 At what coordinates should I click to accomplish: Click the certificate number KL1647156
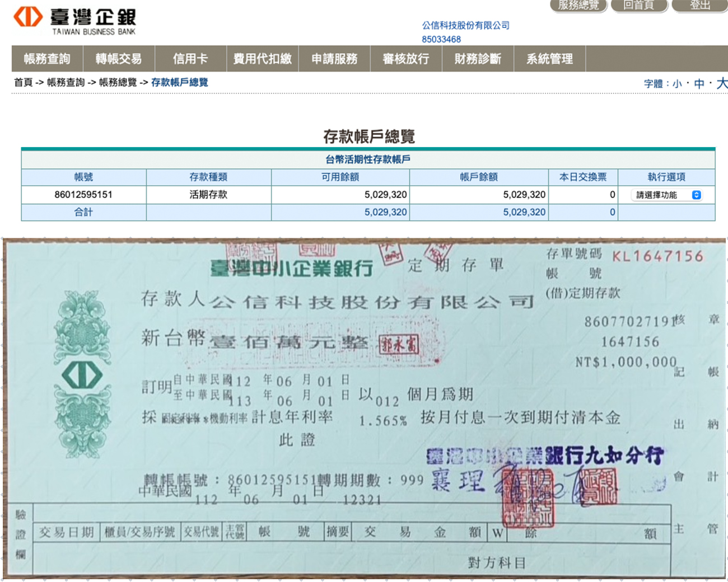(657, 256)
